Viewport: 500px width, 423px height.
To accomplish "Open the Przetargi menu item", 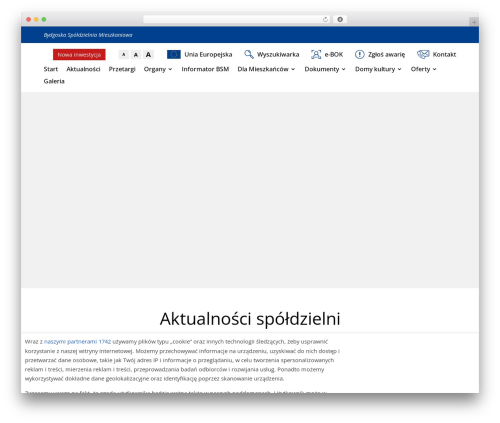I will [122, 69].
